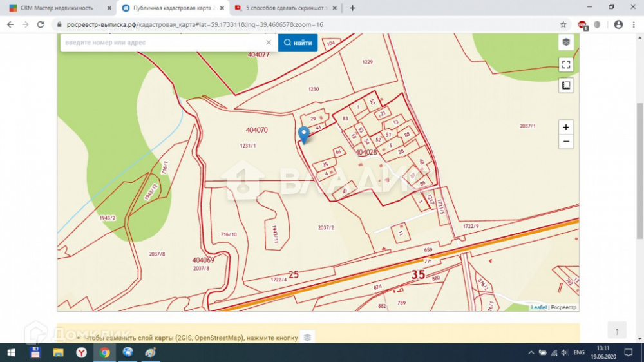Open the map layers switcher

pos(565,43)
